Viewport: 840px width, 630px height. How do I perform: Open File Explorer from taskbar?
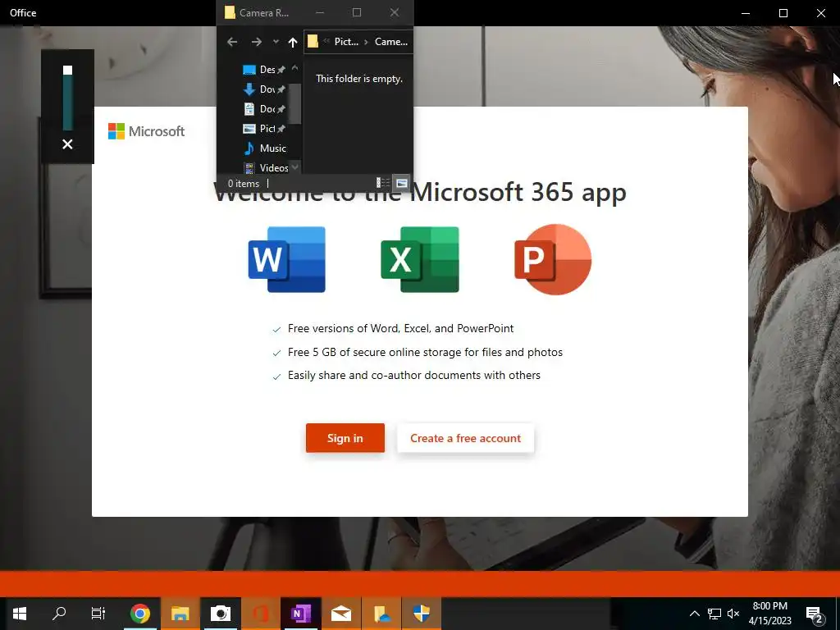pyautogui.click(x=180, y=614)
